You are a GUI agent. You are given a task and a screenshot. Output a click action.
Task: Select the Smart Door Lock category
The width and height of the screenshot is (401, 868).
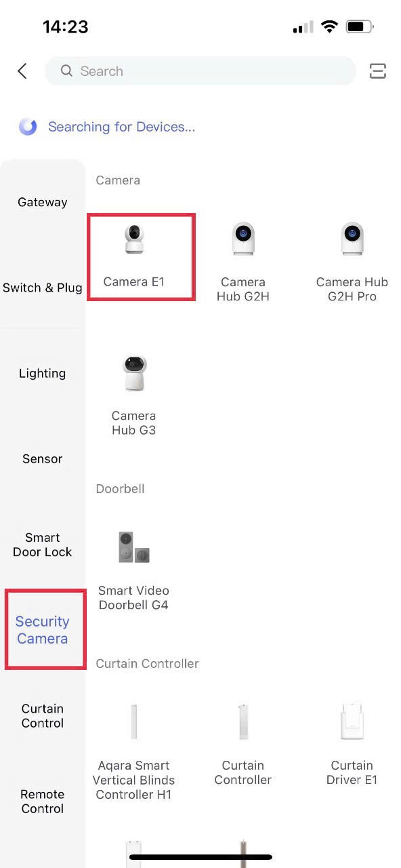[42, 545]
